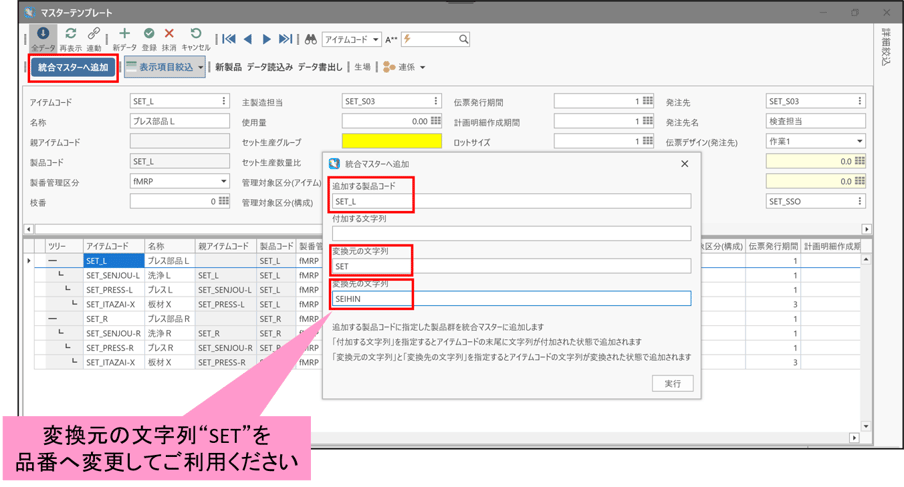Jump to the last record arrow
Viewport: 904px width, 487px height.
(x=285, y=39)
